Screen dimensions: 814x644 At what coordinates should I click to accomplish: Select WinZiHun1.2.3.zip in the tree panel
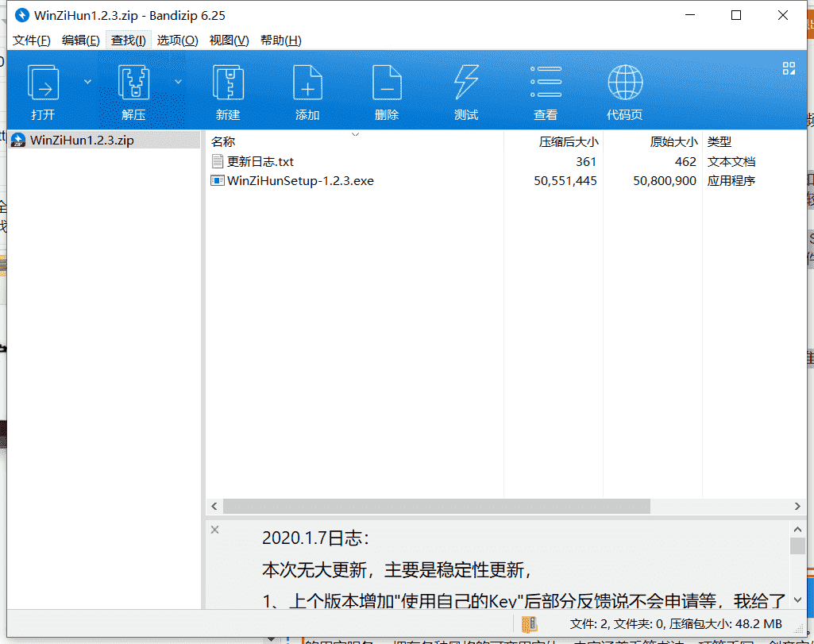104,140
